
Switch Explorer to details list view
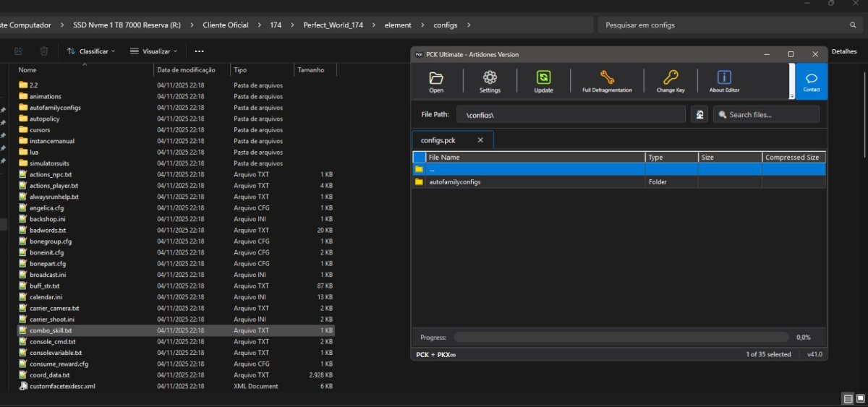pos(848,399)
